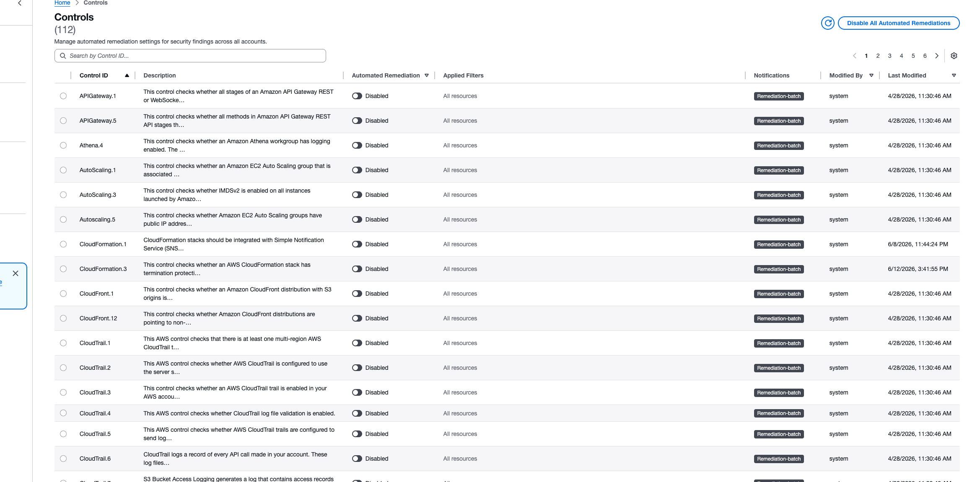Click the Notifications column header
The height and width of the screenshot is (482, 980).
[x=772, y=75]
